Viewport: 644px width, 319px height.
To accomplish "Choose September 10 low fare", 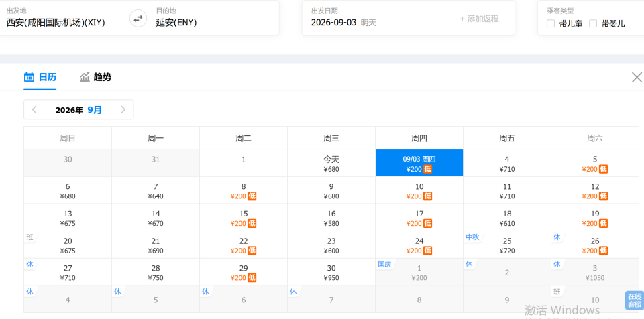I will (419, 190).
